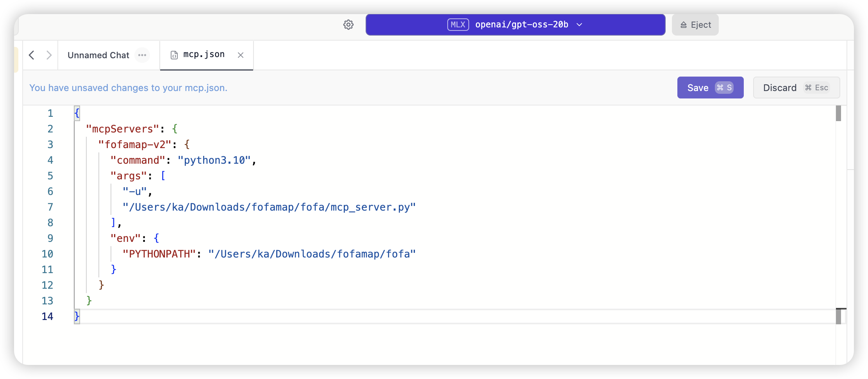
Task: Click the mcp_server.py path string
Action: coord(269,207)
